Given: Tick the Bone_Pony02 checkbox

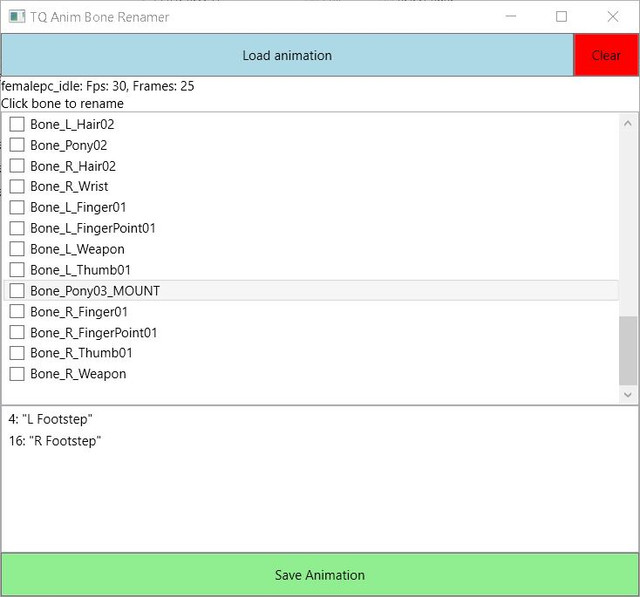Looking at the screenshot, I should (x=17, y=145).
